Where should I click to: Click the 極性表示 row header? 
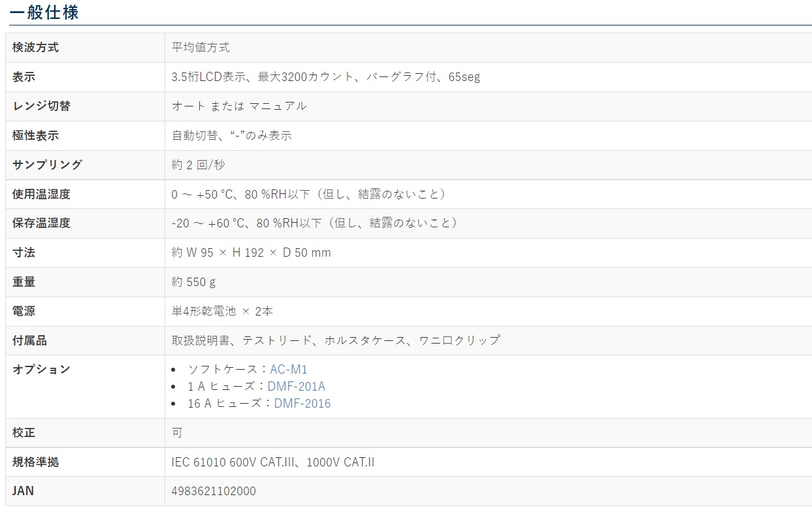(x=35, y=136)
